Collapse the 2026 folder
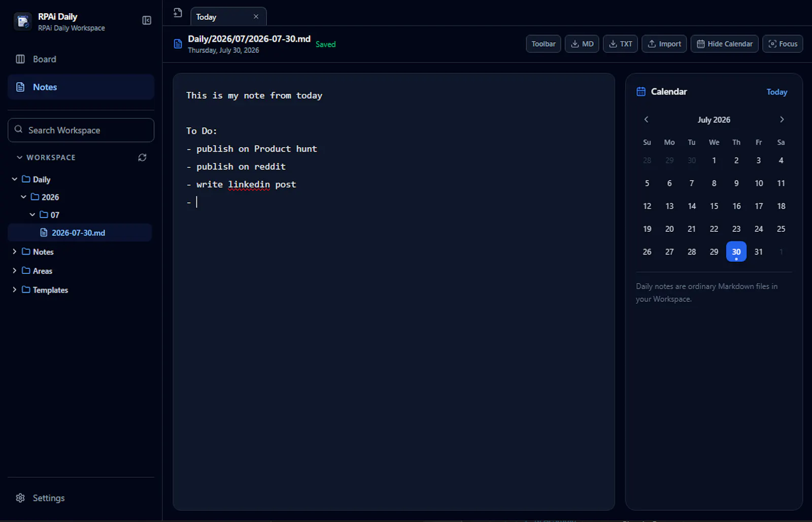The image size is (812, 522). 23,197
